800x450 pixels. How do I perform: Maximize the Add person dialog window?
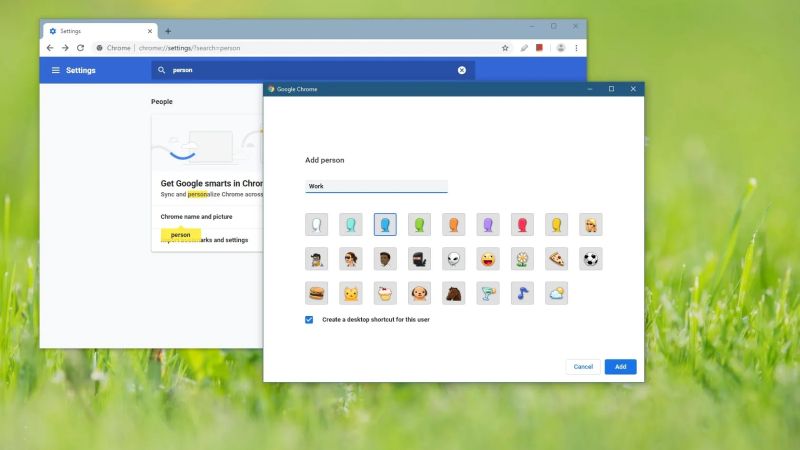click(x=611, y=89)
